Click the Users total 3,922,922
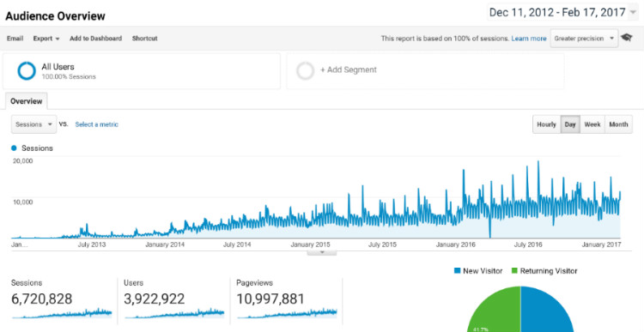This screenshot has width=644, height=332. (x=155, y=299)
